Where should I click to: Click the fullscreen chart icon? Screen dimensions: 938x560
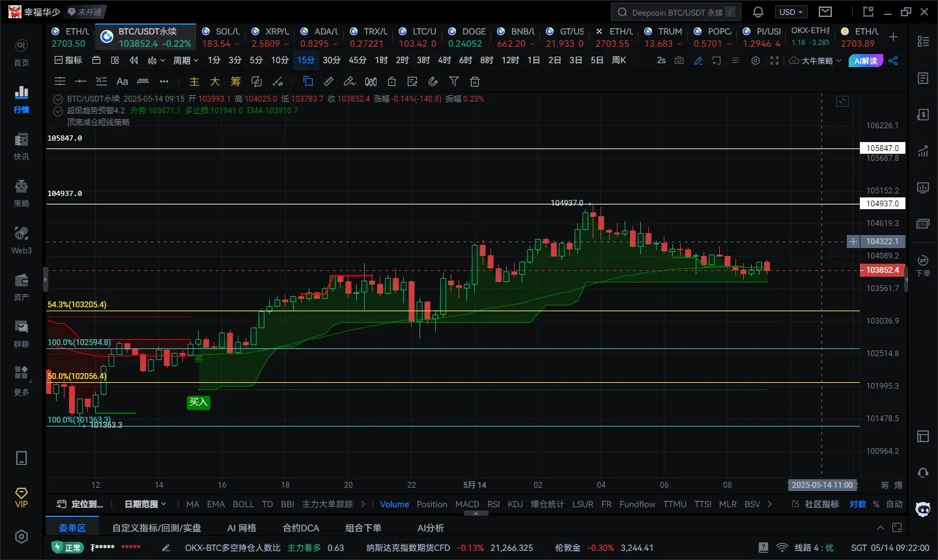[x=775, y=61]
